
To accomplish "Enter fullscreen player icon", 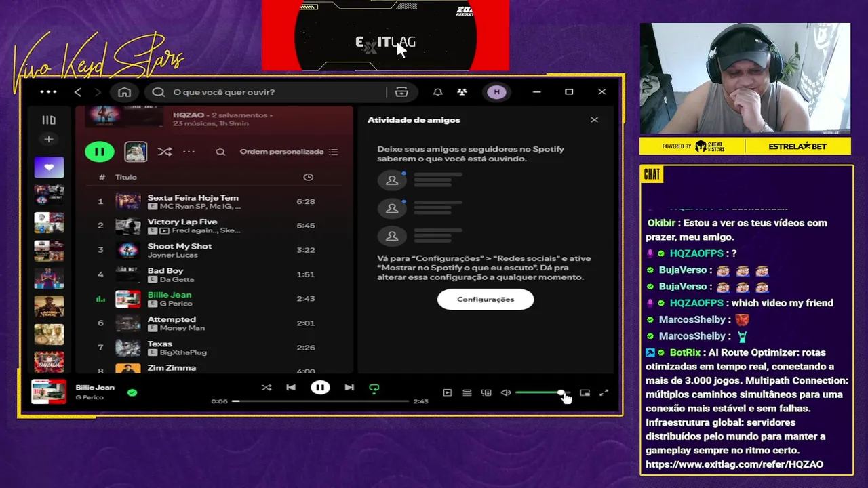I will 604,392.
